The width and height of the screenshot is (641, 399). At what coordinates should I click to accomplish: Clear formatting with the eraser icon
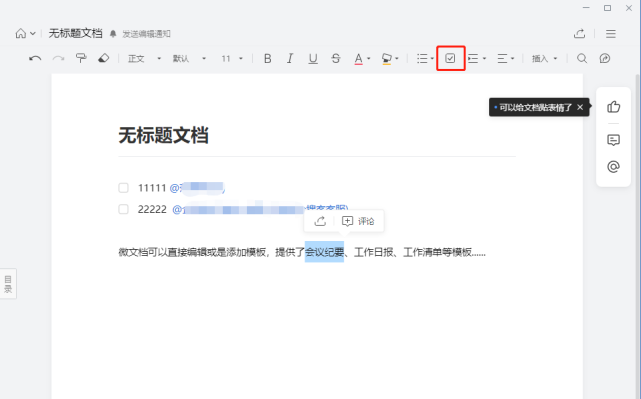[x=104, y=58]
